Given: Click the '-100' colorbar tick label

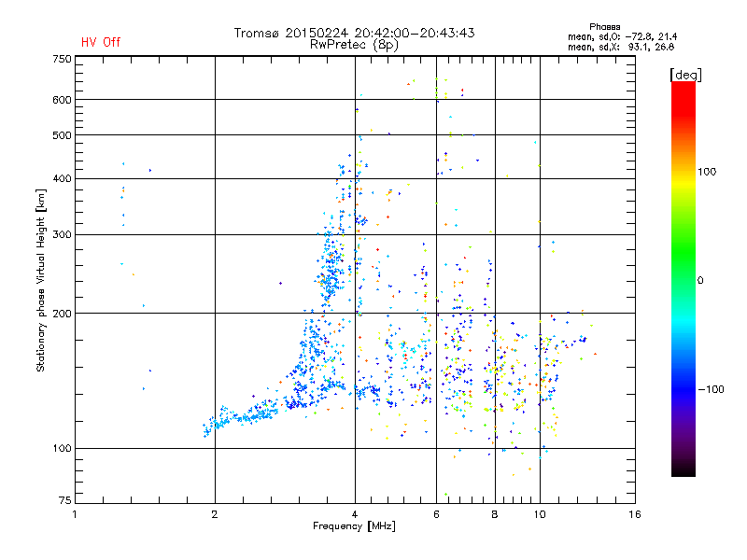Looking at the screenshot, I should pyautogui.click(x=711, y=389).
